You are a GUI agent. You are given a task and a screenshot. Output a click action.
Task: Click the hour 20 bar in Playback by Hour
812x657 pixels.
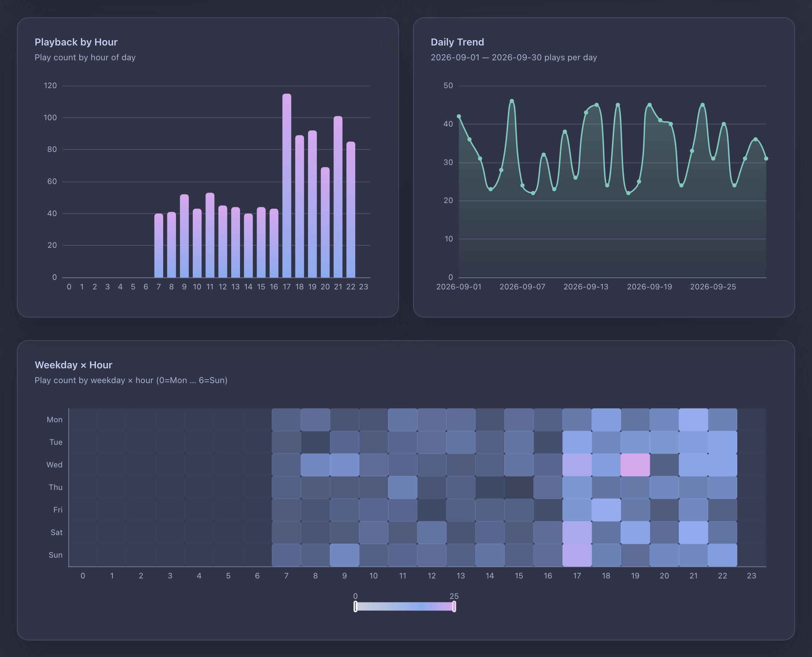click(x=325, y=222)
